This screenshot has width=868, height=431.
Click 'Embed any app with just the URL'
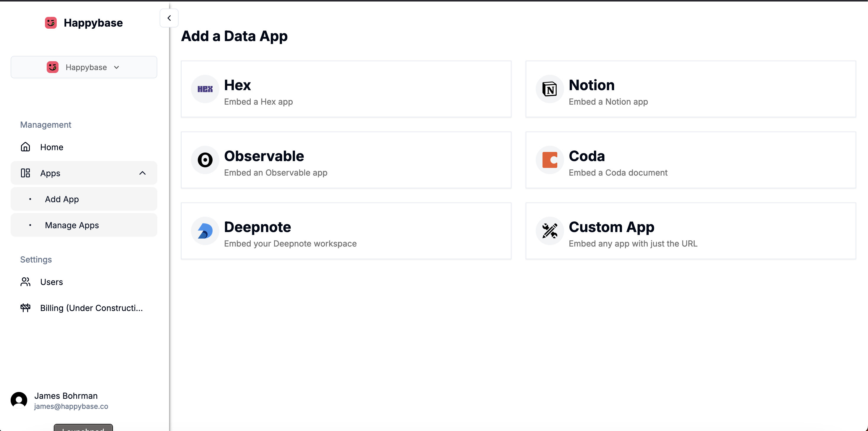tap(633, 244)
